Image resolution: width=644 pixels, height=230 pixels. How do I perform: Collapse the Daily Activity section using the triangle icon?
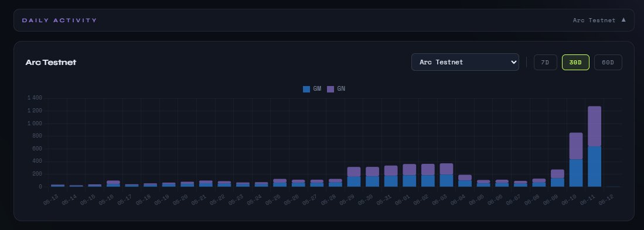tap(623, 20)
